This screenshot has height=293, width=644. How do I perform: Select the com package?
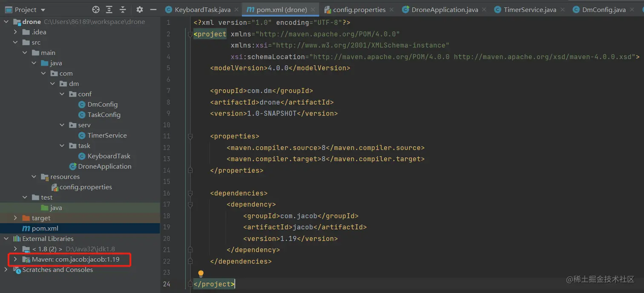tap(61, 73)
